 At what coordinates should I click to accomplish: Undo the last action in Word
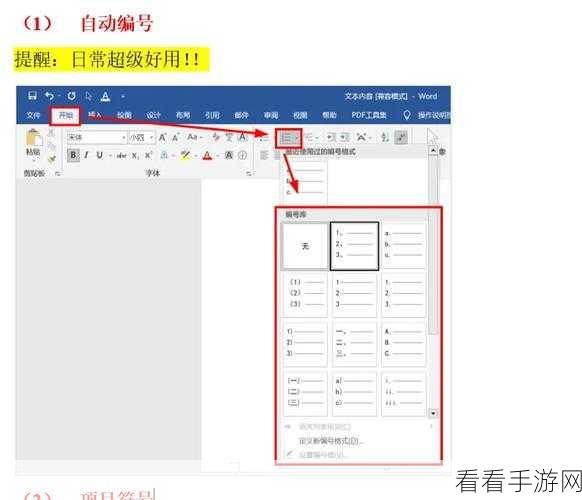tap(49, 97)
